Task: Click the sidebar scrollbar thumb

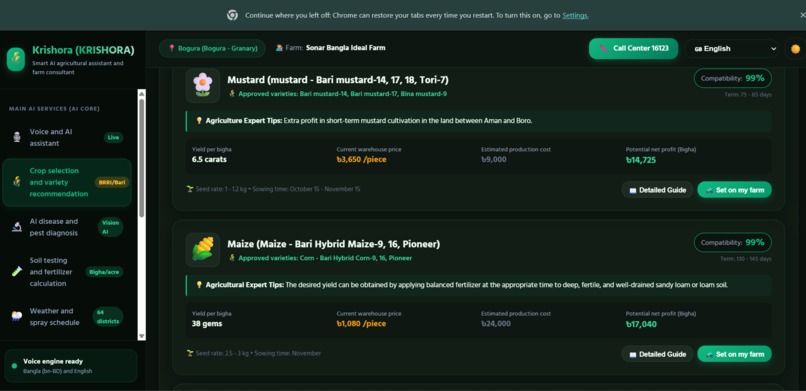Action: (x=142, y=158)
